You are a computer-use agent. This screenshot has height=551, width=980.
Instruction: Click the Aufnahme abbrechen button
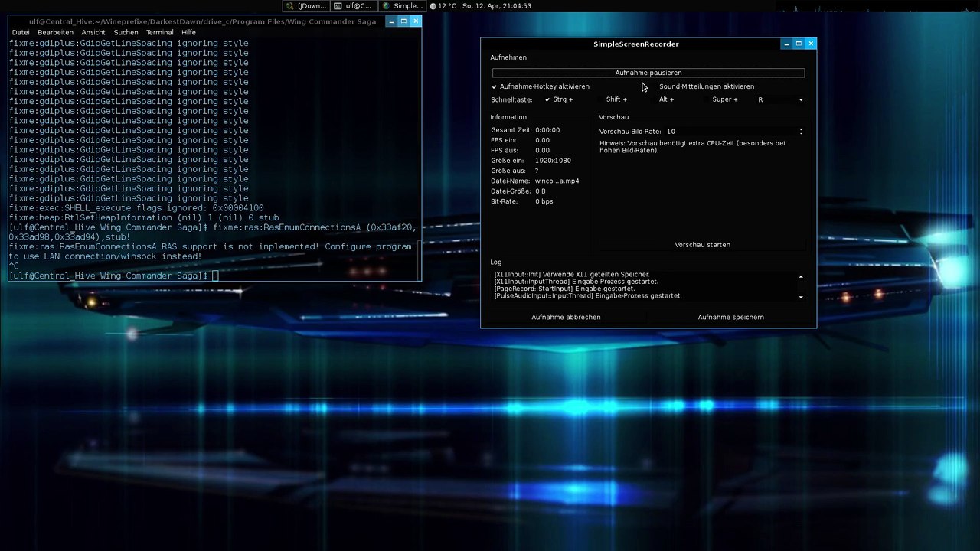566,317
